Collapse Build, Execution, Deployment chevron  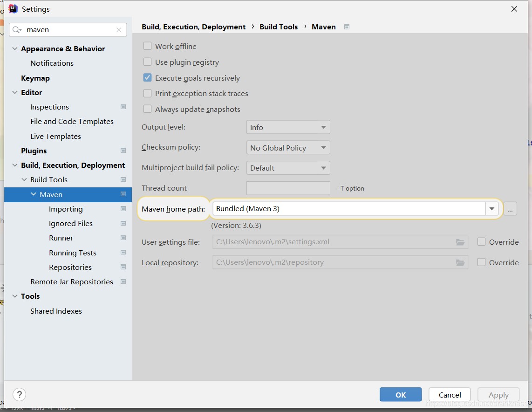click(14, 165)
